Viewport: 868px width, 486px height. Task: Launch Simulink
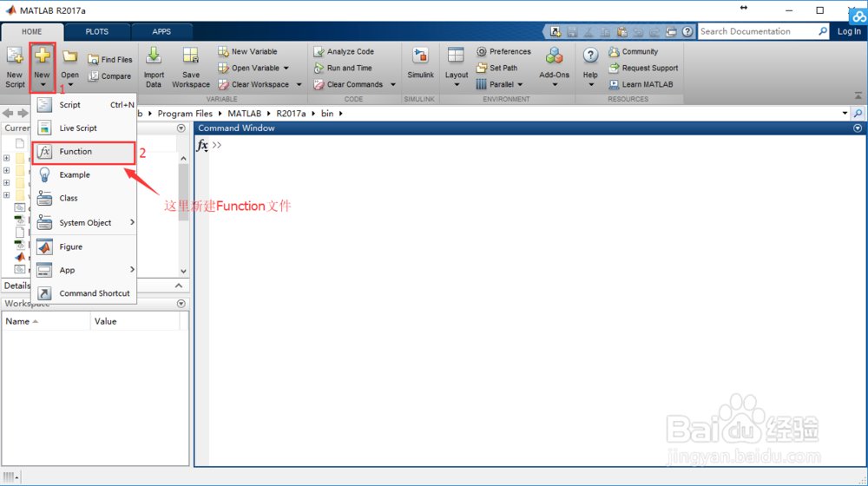pos(420,63)
